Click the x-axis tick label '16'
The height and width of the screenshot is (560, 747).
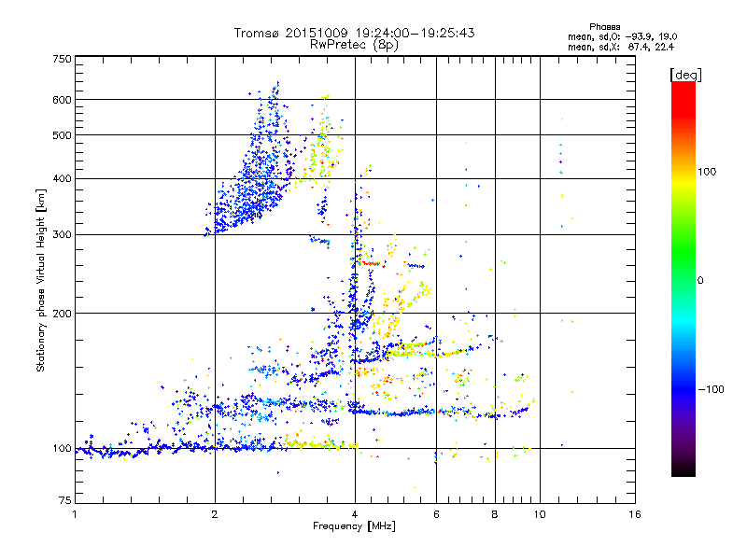(x=635, y=514)
